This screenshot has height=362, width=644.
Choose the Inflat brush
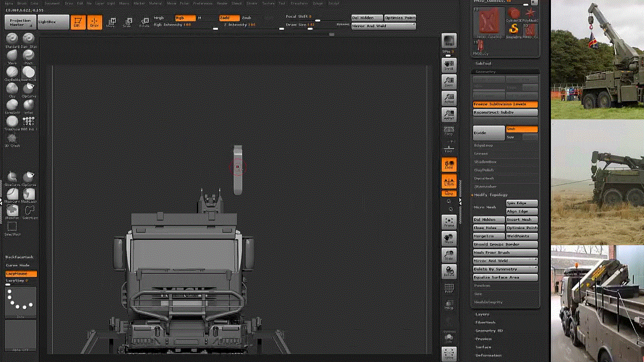click(x=29, y=106)
